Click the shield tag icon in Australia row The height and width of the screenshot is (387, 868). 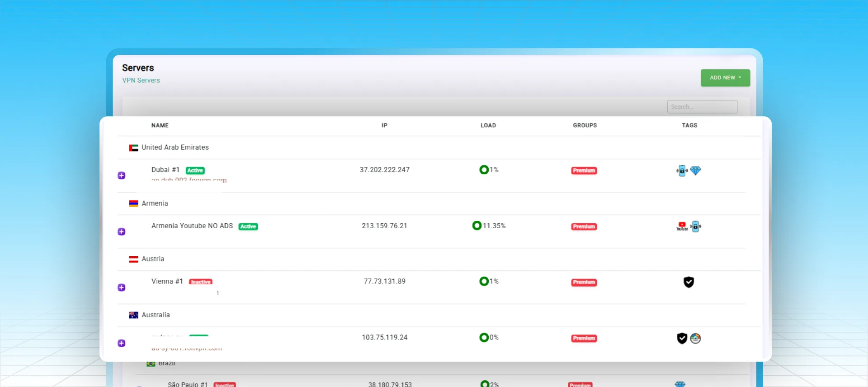click(682, 338)
